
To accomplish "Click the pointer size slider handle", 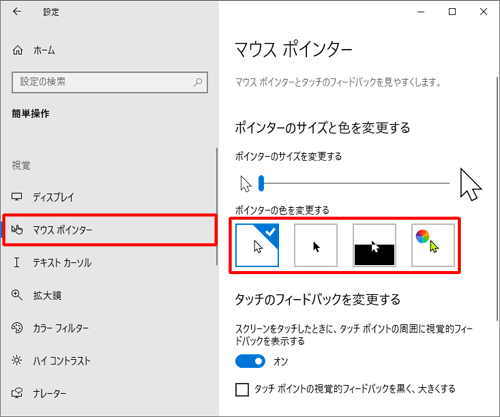I will 261,183.
